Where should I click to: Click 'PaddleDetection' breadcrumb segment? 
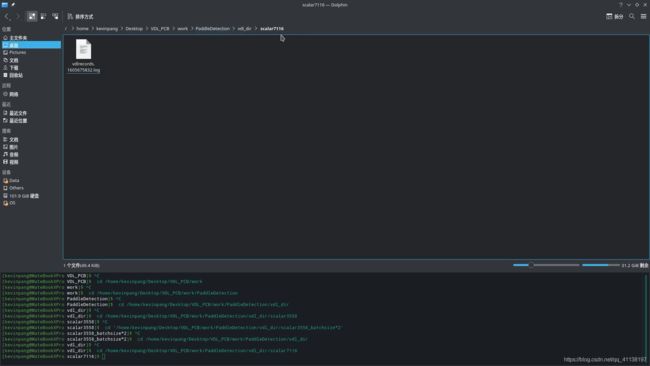212,29
